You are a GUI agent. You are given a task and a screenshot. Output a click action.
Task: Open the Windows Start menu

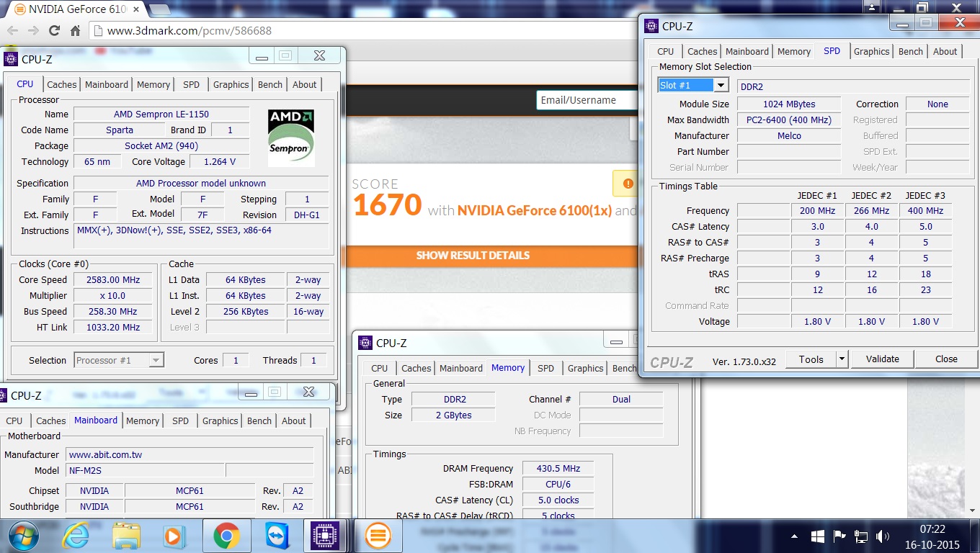pyautogui.click(x=22, y=536)
